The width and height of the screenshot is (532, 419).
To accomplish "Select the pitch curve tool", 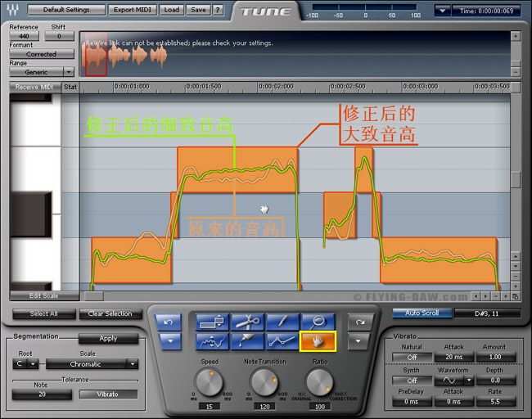I will click(x=213, y=341).
